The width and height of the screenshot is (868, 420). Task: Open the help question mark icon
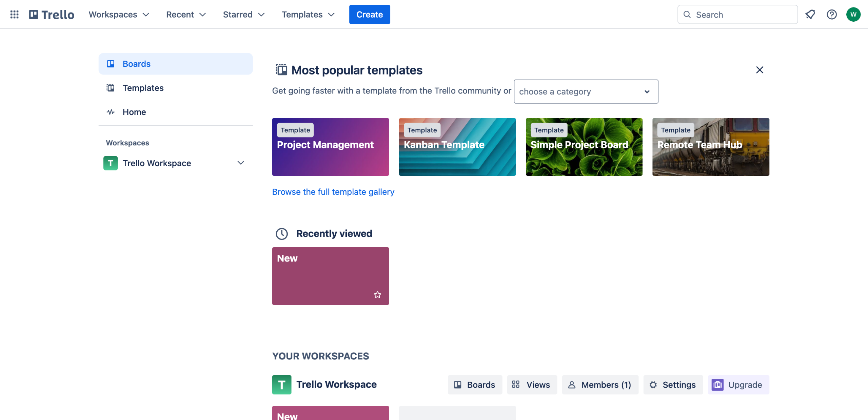[x=831, y=15]
